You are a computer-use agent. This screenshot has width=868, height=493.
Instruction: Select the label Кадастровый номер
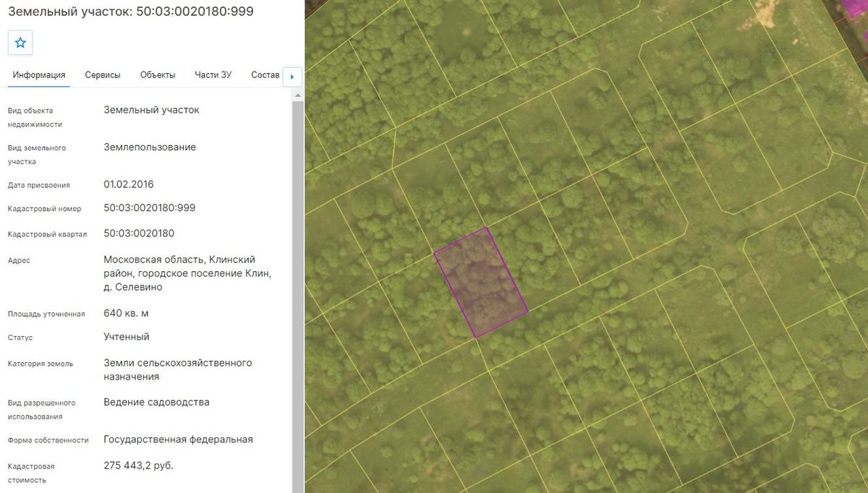45,209
